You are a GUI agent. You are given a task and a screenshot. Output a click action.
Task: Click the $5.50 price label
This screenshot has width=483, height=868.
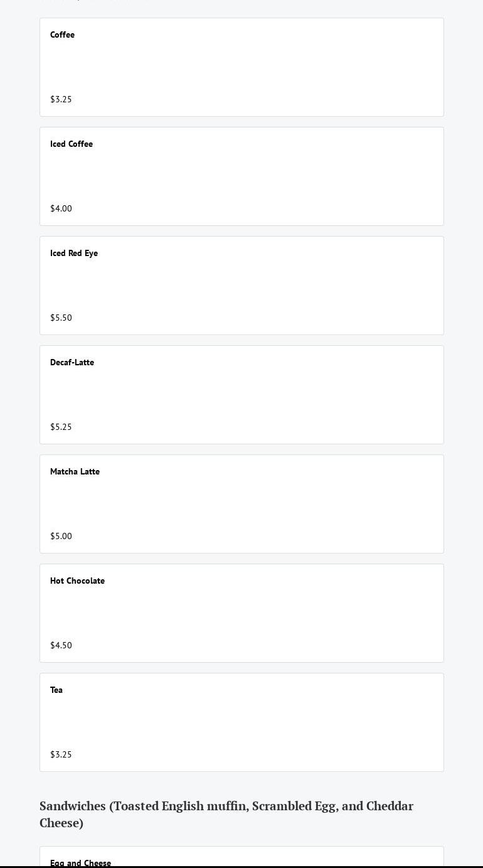click(x=61, y=318)
